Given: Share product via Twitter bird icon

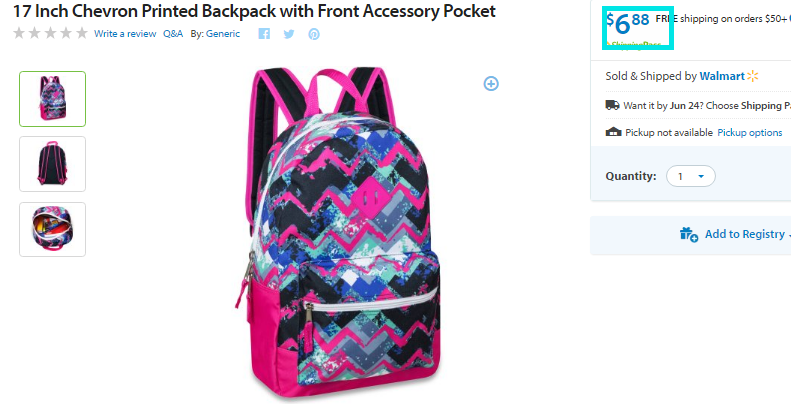Looking at the screenshot, I should pyautogui.click(x=289, y=34).
